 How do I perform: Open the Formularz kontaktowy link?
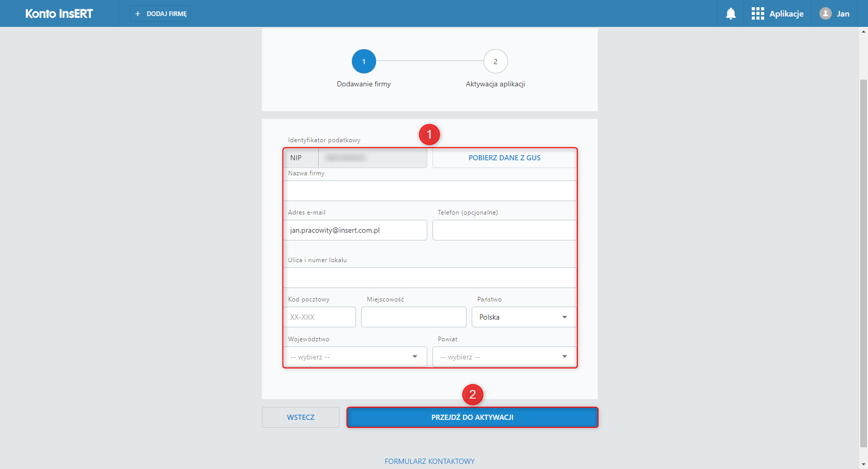(430, 461)
